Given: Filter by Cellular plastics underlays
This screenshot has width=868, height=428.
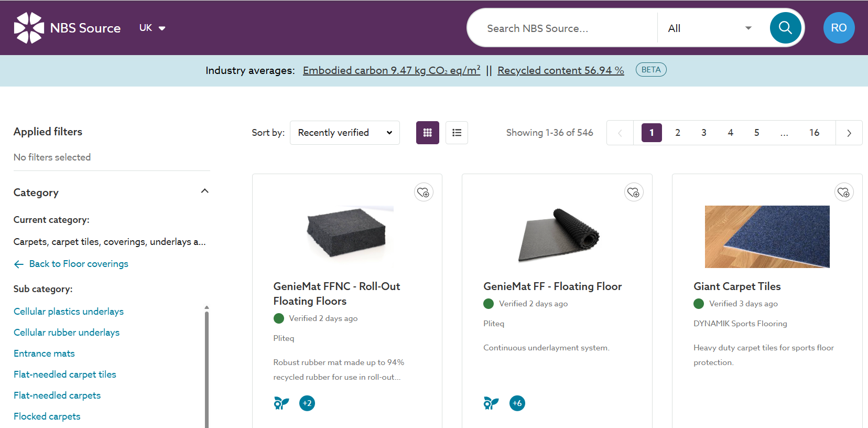Looking at the screenshot, I should [69, 312].
